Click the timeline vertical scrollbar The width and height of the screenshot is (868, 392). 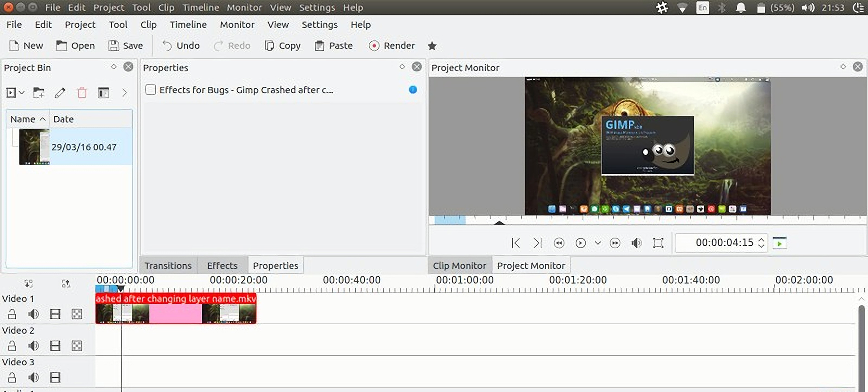pos(861,349)
